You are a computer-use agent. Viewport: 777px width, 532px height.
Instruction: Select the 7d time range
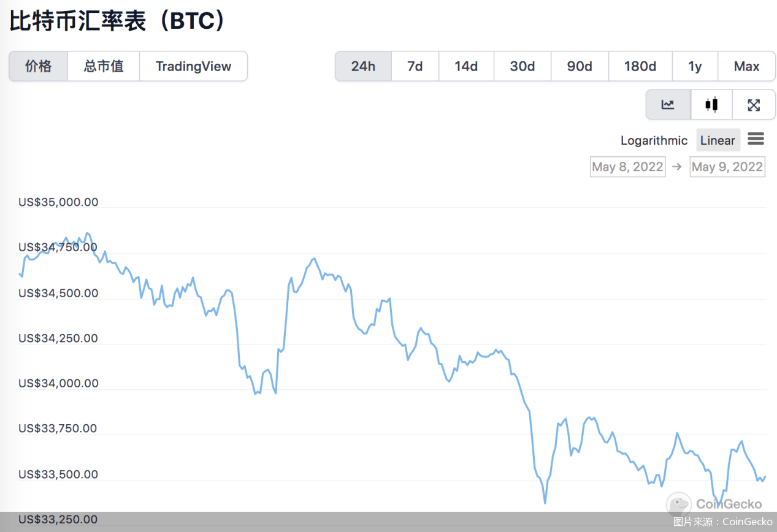pos(415,66)
